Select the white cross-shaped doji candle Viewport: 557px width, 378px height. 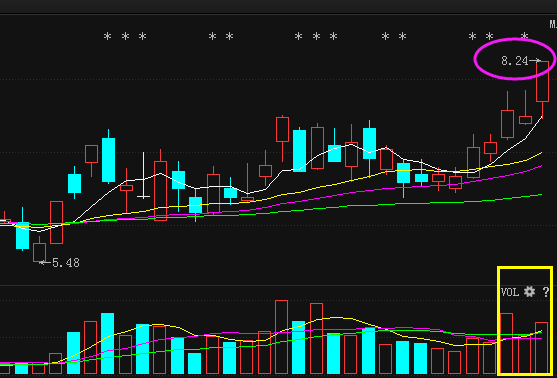point(144,175)
